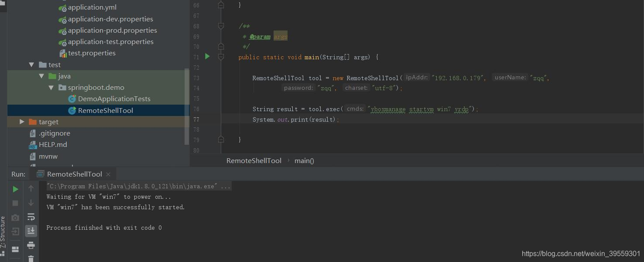Navigate down the stack trace
Screen dimensions: 644x262
31,203
